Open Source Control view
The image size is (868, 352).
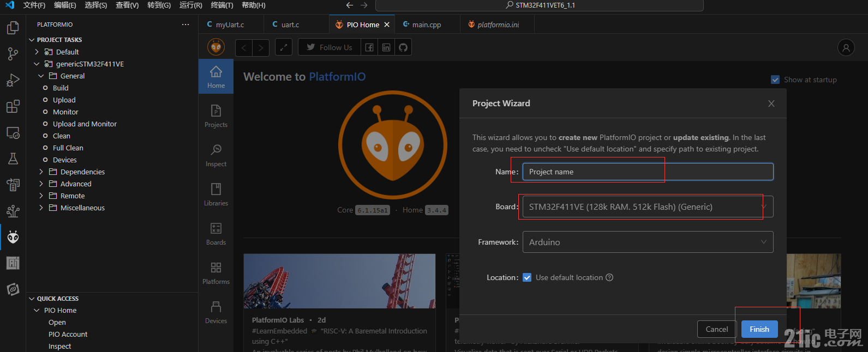click(x=13, y=54)
